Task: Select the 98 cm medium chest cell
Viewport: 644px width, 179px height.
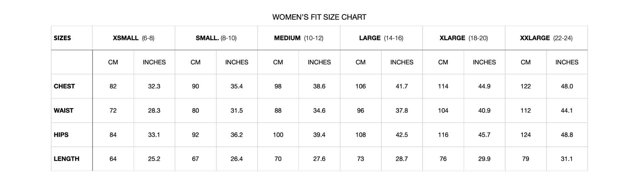Action: [x=278, y=86]
